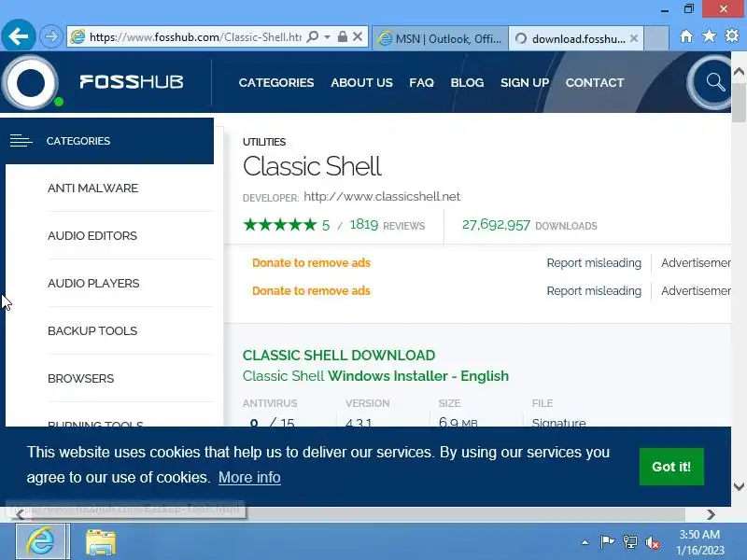Click the FossHub circular logo

click(31, 82)
